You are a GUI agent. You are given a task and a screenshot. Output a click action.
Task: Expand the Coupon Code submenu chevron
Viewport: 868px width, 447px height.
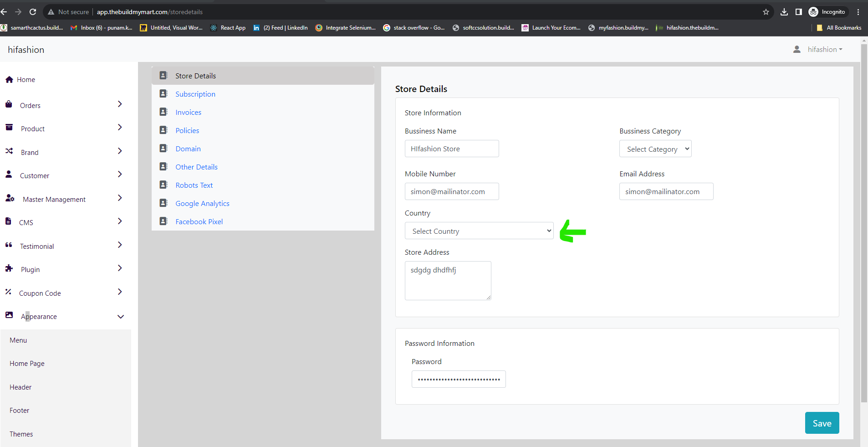(120, 292)
